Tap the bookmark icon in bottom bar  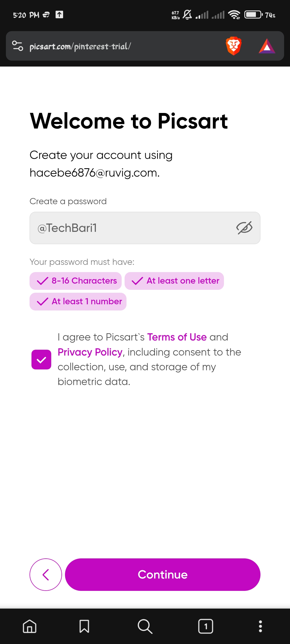pos(84,626)
